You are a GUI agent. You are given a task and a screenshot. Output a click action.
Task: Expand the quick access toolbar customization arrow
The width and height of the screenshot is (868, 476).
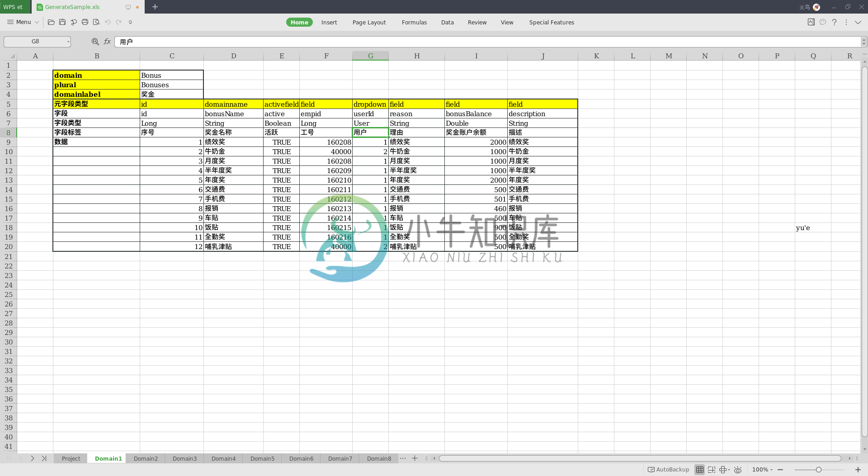click(130, 22)
